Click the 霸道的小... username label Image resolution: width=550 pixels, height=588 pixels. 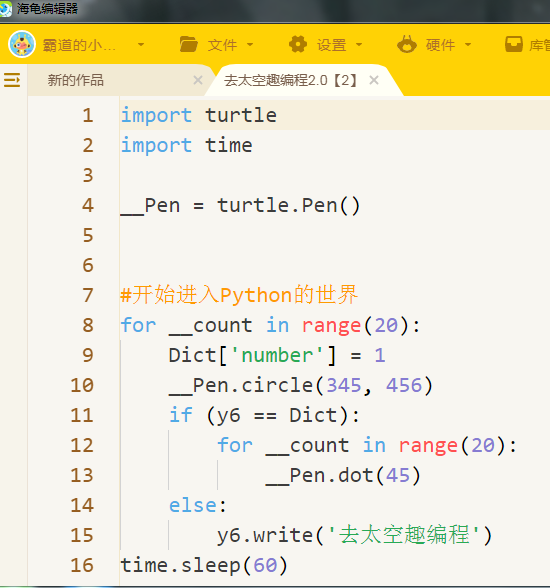click(79, 45)
